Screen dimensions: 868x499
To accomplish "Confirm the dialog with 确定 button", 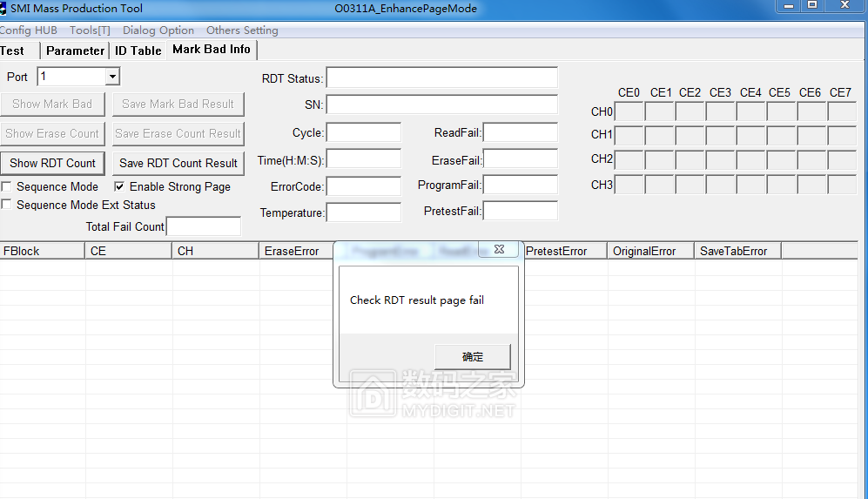I will [473, 357].
